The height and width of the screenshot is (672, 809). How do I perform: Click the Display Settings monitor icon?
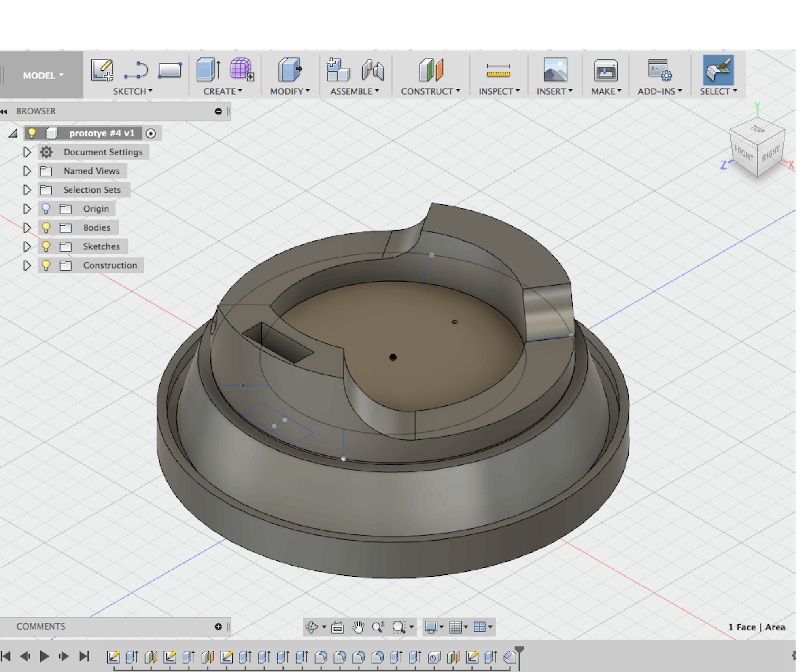click(x=431, y=627)
